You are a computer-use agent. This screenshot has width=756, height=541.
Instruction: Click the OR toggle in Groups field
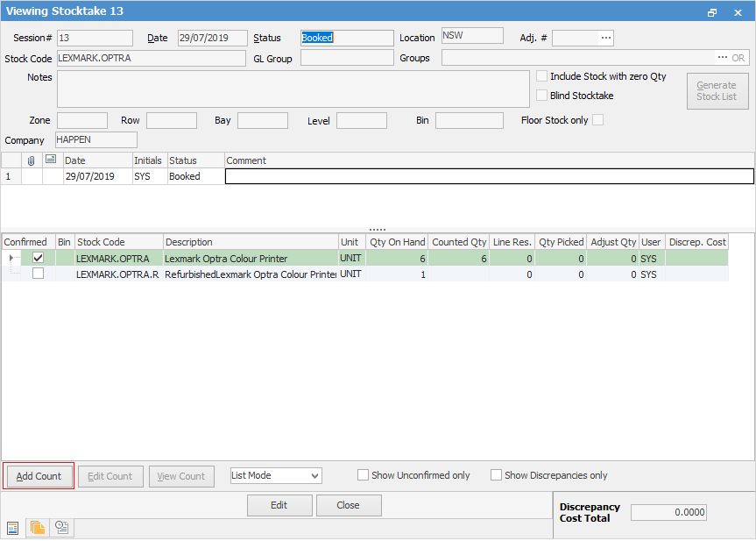pyautogui.click(x=738, y=58)
